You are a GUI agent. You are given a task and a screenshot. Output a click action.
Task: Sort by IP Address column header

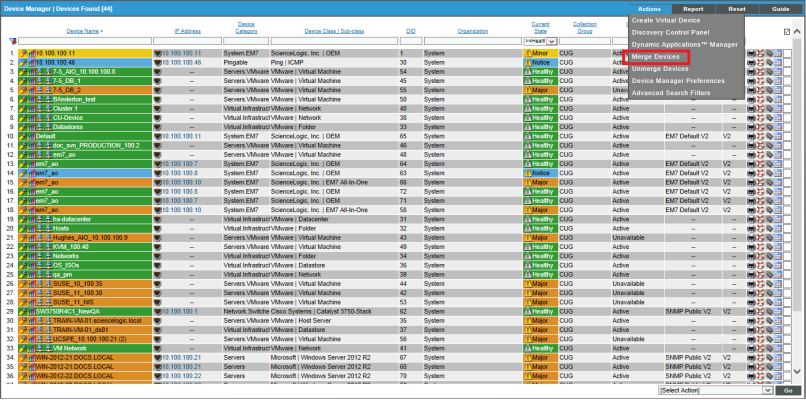187,31
